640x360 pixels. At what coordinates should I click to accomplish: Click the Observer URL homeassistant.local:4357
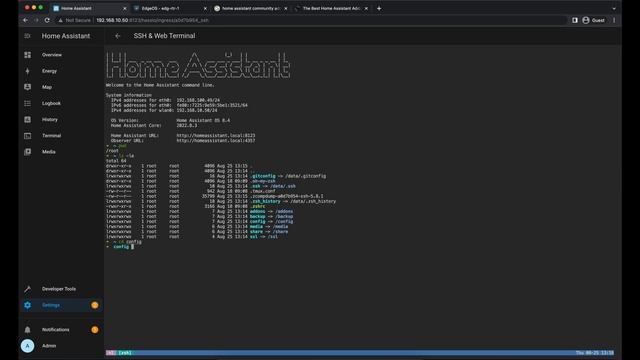[216, 140]
